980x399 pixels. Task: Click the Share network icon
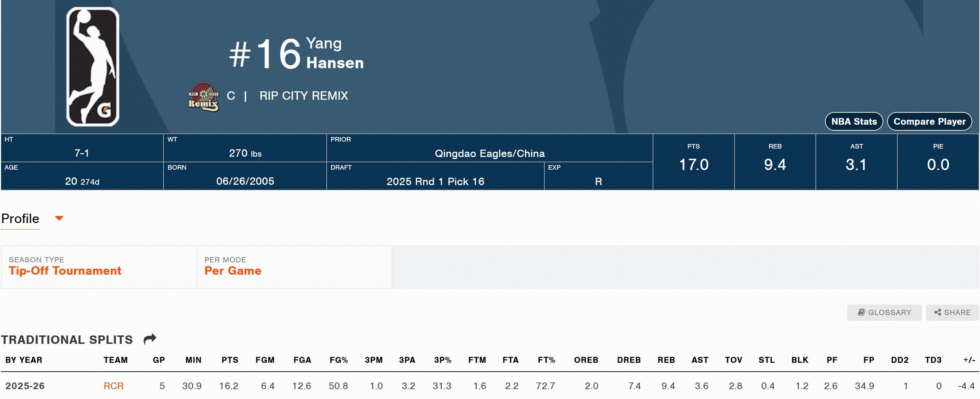point(937,312)
